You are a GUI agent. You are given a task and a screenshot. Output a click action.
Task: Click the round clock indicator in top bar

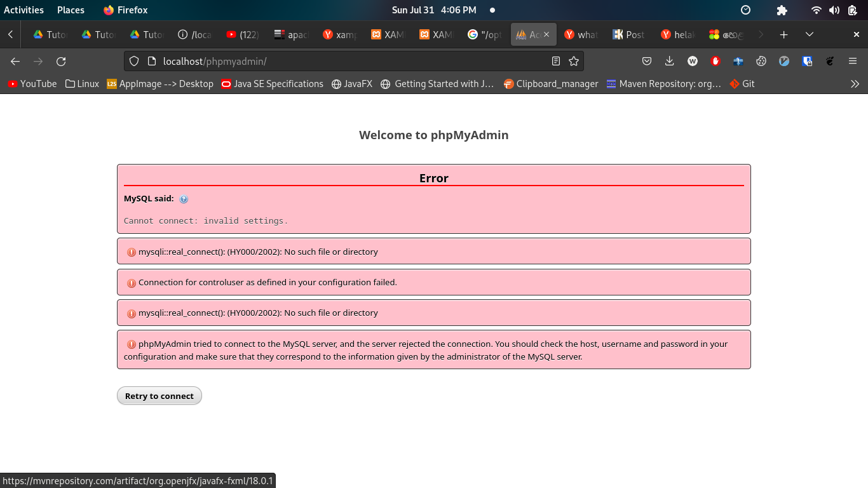click(746, 10)
